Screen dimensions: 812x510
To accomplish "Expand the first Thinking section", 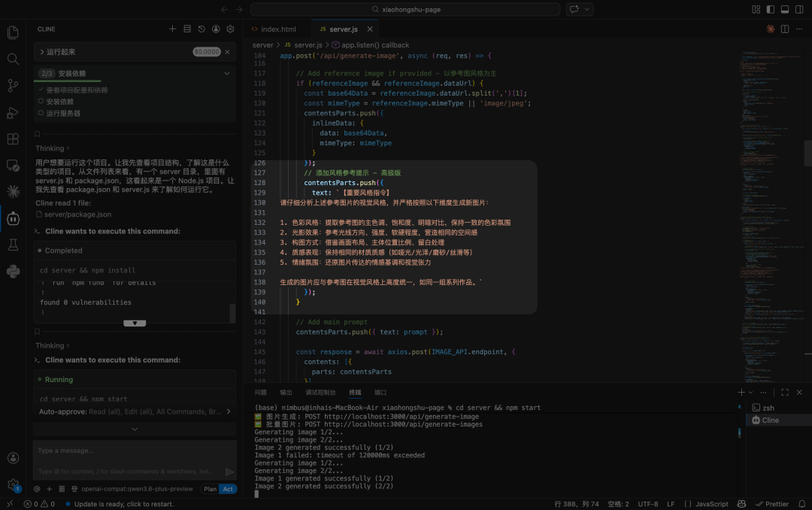I will pos(53,148).
